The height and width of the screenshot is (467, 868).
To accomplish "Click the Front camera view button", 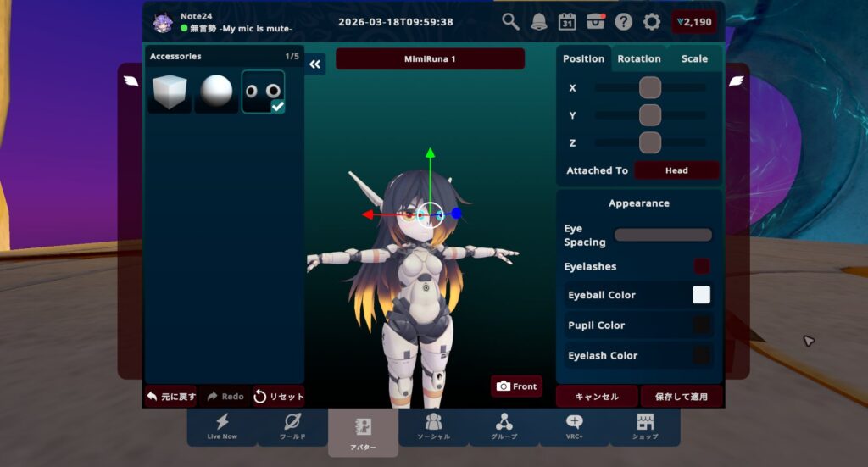I will tap(516, 386).
